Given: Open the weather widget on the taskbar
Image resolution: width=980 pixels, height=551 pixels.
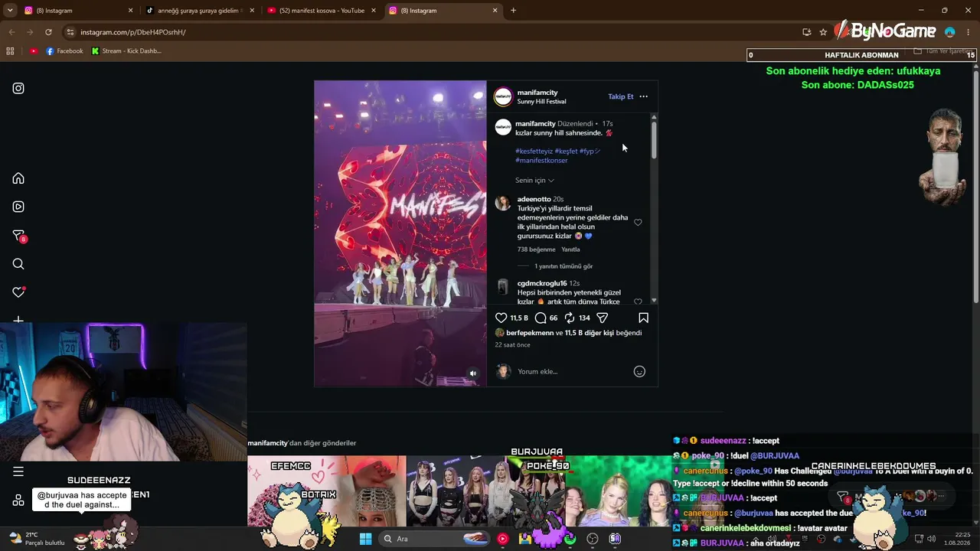Looking at the screenshot, I should [36, 539].
